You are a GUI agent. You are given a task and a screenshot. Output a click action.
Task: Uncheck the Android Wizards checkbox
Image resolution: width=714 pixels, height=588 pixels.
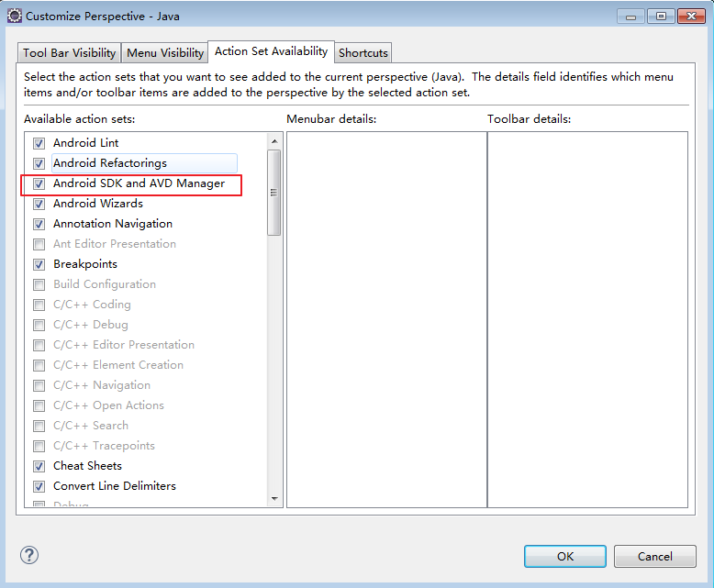pos(39,204)
